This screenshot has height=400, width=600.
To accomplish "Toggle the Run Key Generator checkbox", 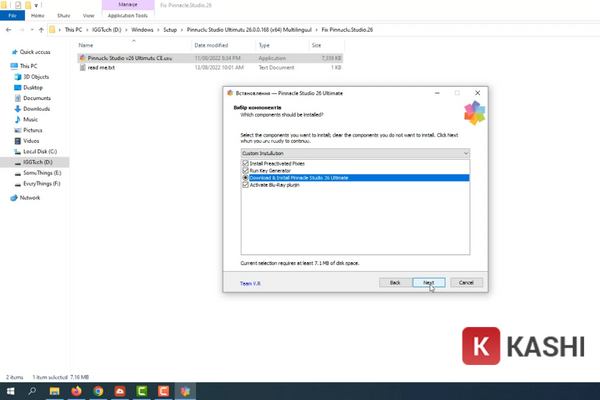I will click(x=245, y=169).
